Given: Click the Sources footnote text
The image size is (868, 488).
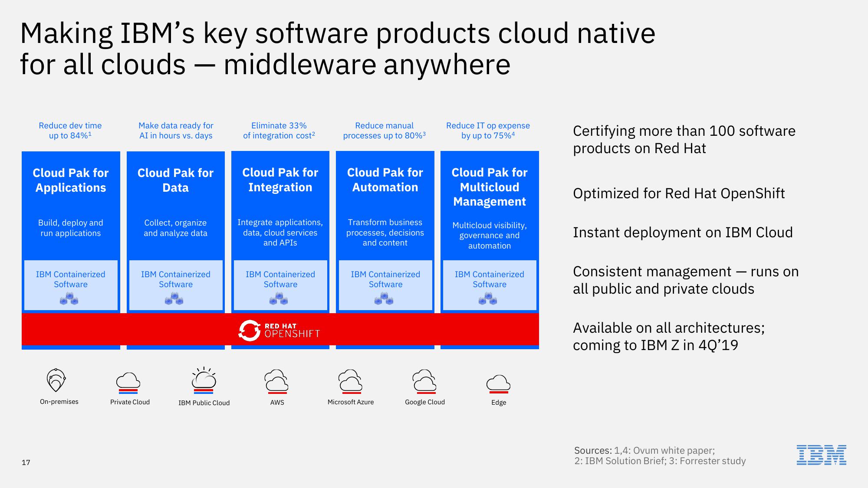Looking at the screenshot, I should coord(660,456).
